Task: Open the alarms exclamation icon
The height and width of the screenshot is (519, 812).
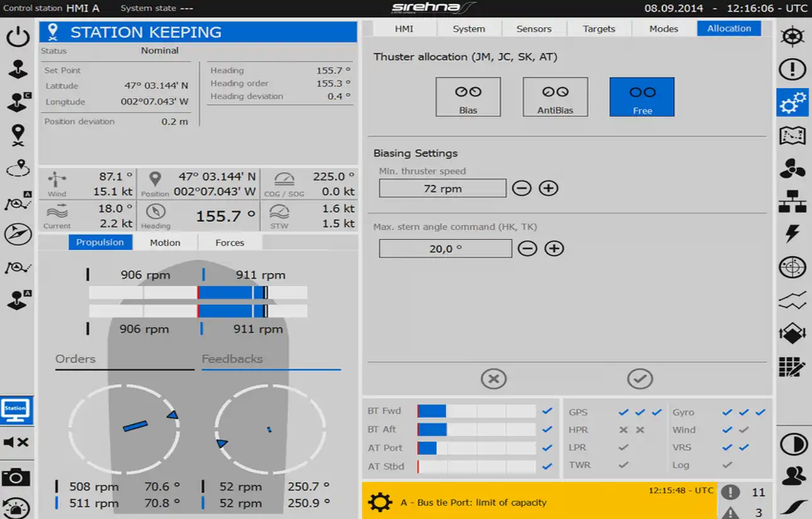Action: (x=792, y=69)
